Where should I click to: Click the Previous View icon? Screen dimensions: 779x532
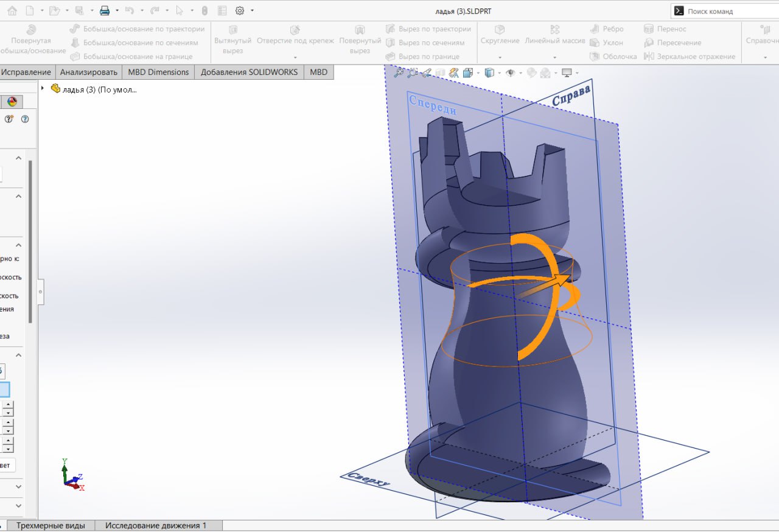(x=427, y=73)
